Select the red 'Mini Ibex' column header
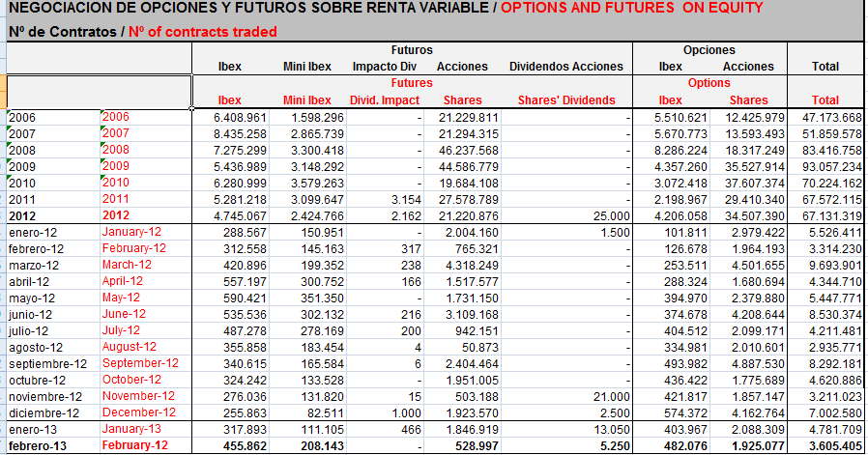 tap(306, 100)
